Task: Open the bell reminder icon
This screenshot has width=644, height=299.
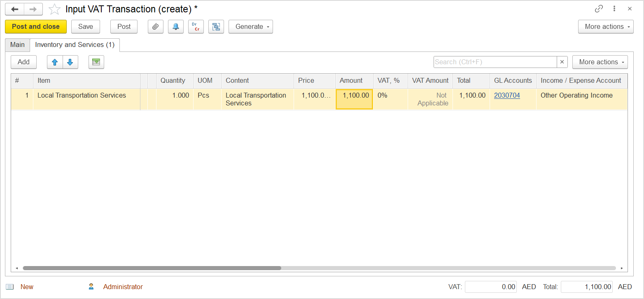Action: coord(176,27)
